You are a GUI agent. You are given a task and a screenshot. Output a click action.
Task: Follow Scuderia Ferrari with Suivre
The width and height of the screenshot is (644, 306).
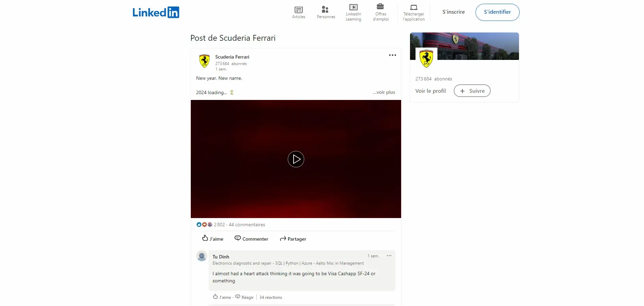(472, 91)
